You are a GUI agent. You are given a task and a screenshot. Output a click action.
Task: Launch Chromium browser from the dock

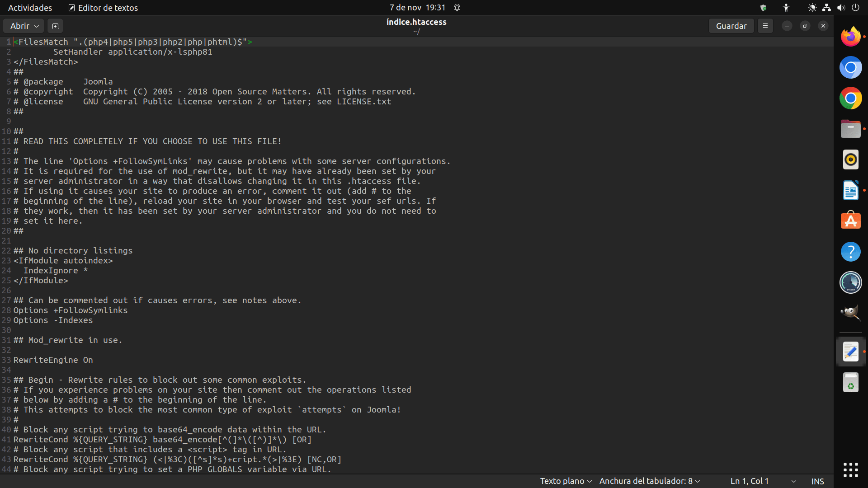pos(850,67)
